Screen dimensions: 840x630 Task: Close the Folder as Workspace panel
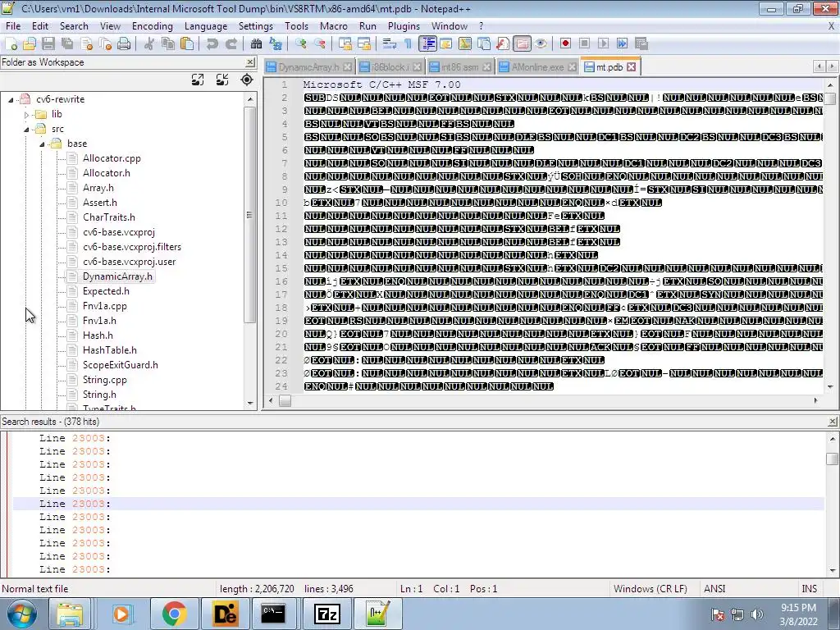249,62
